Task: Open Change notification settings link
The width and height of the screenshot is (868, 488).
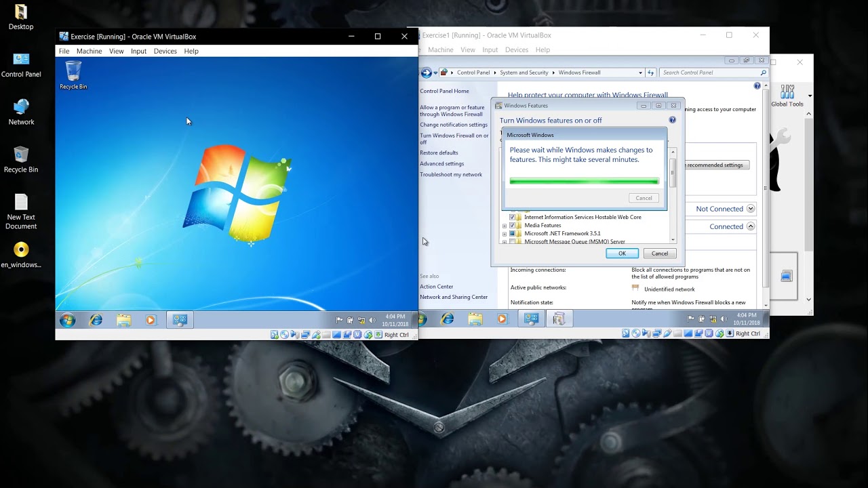Action: [x=454, y=125]
